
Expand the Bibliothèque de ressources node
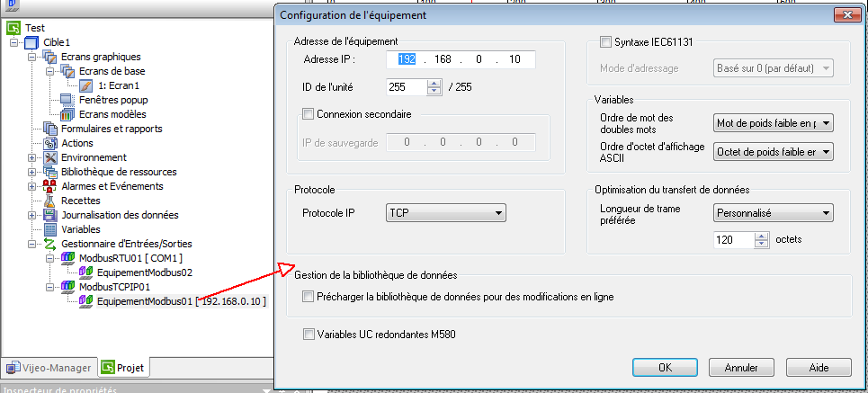[31, 172]
